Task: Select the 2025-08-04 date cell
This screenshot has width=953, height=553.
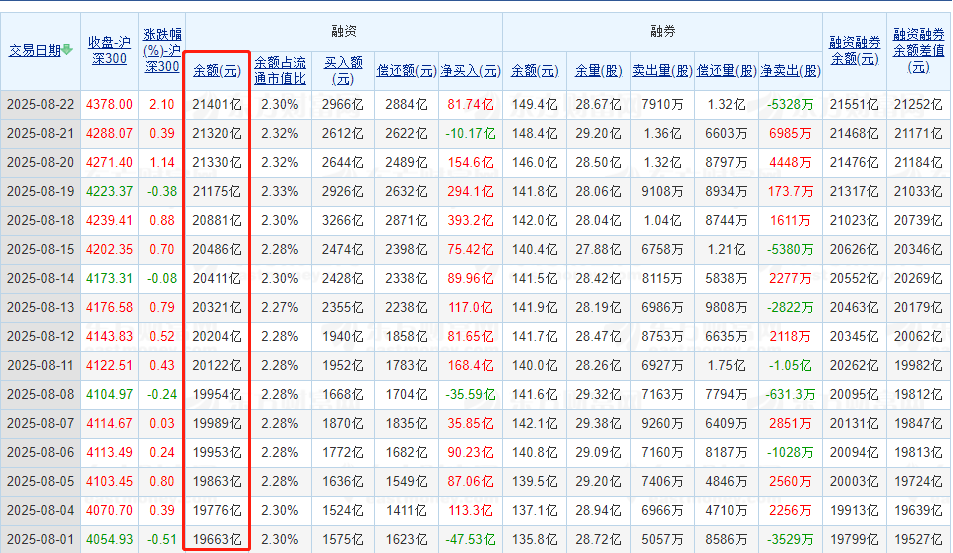Action: coord(40,510)
